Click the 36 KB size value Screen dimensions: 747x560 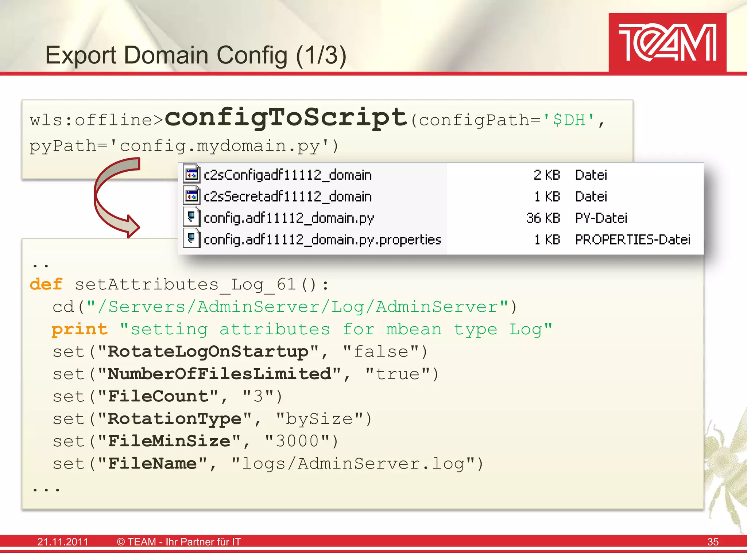[x=543, y=218]
